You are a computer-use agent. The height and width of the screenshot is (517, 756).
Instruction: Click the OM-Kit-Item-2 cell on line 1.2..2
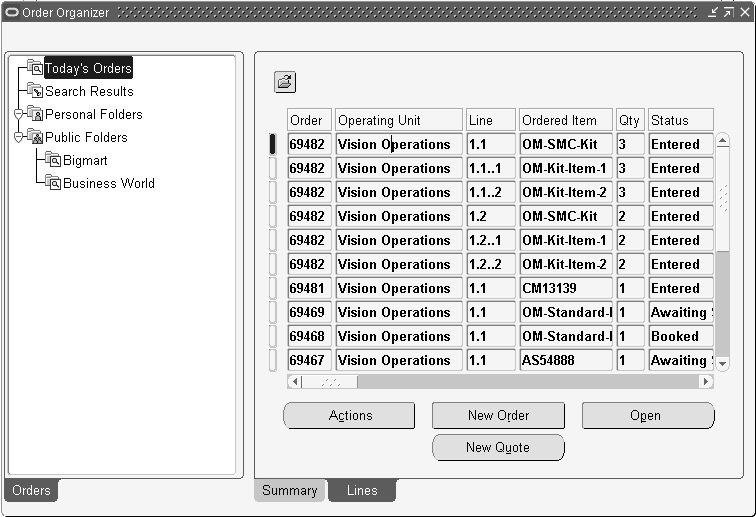click(566, 264)
